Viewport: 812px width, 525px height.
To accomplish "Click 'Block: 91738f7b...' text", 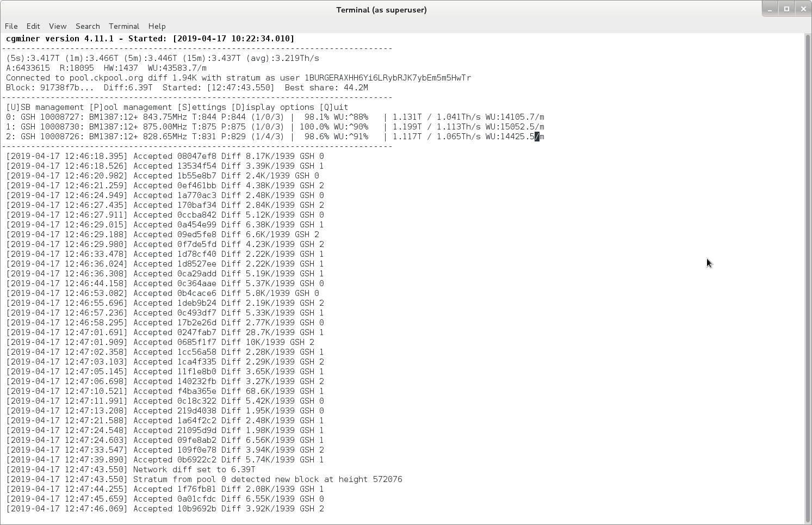I will point(50,88).
